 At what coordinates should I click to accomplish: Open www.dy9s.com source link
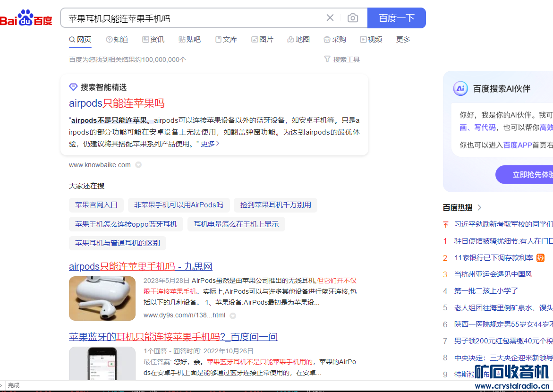(185, 315)
